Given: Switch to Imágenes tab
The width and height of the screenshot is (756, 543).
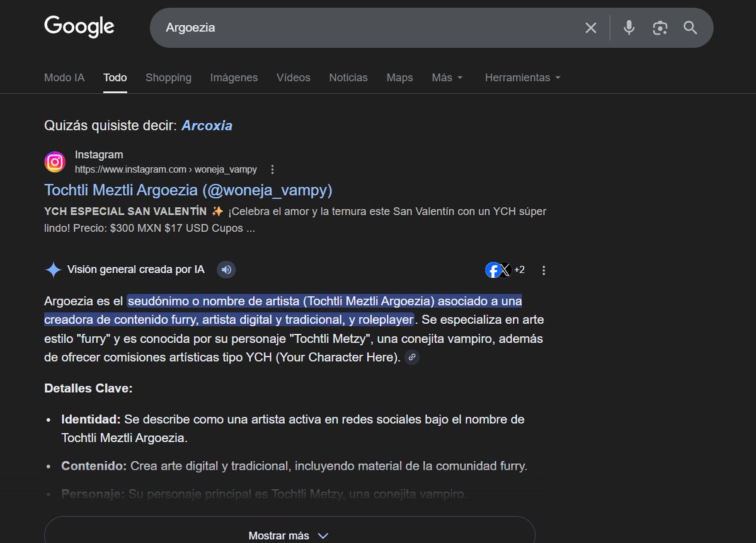Looking at the screenshot, I should coord(234,77).
